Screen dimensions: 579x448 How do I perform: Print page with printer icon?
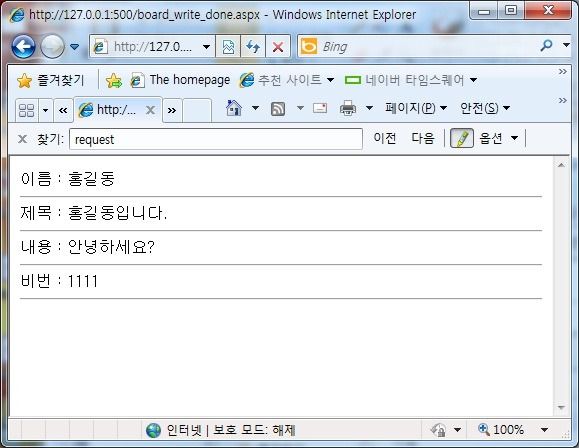[x=348, y=108]
